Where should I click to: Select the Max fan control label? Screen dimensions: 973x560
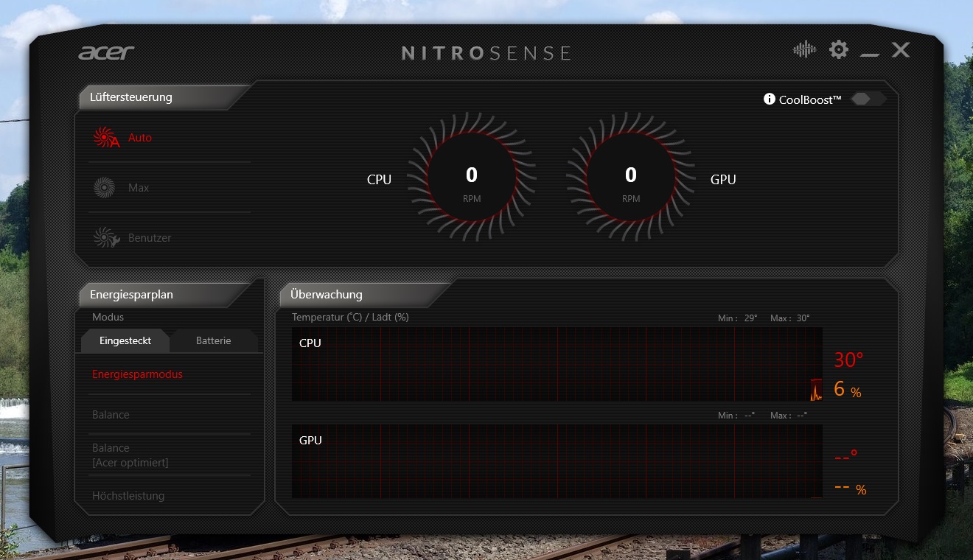139,188
